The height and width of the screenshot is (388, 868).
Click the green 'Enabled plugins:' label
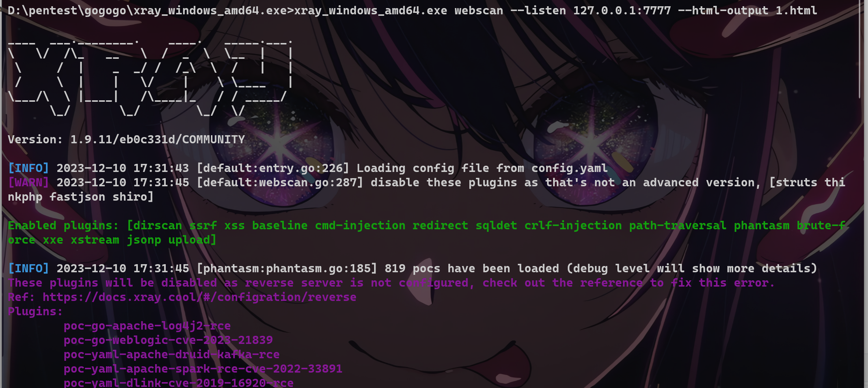pyautogui.click(x=63, y=225)
